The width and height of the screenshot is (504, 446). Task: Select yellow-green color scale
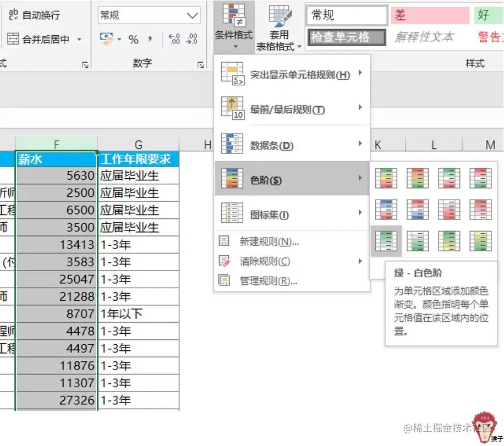click(x=480, y=241)
